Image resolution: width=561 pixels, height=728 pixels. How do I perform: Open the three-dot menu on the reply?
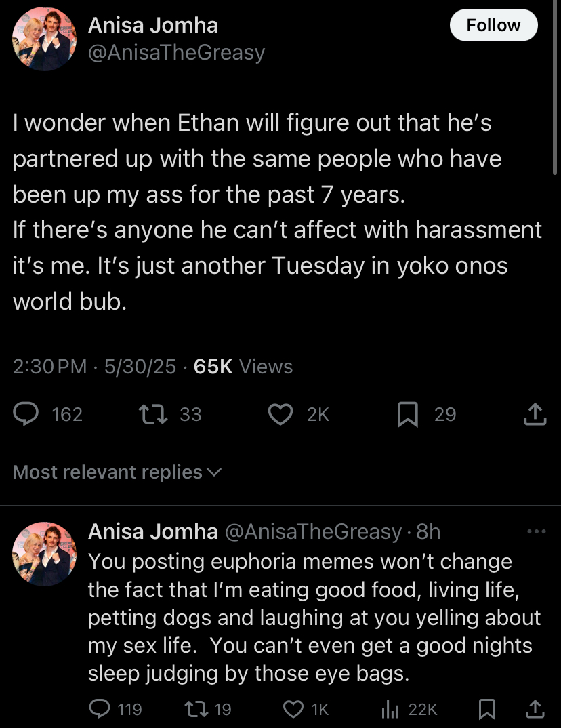[537, 531]
